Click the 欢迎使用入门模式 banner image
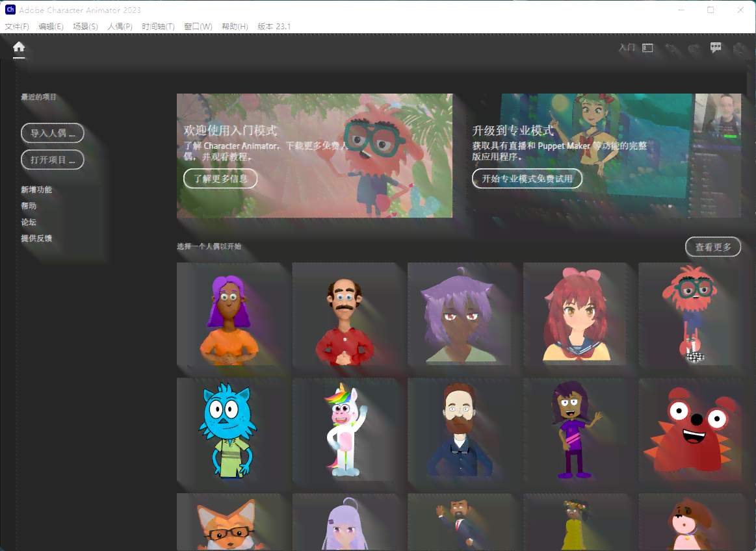 click(x=315, y=155)
